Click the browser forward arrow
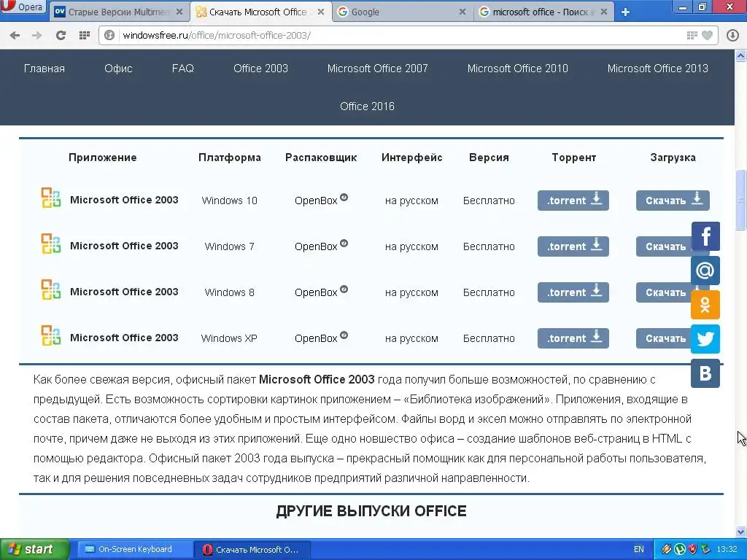747x560 pixels. (x=36, y=35)
